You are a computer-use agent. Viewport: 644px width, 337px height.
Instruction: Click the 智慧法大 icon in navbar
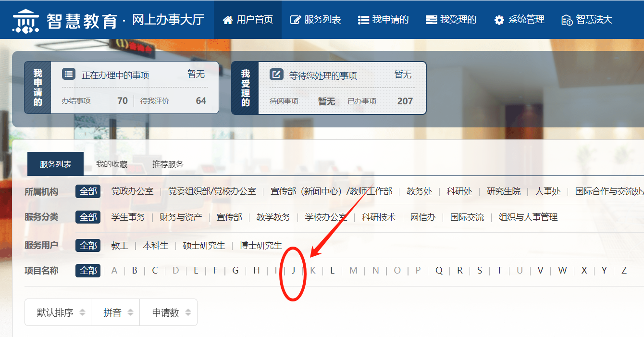(567, 20)
